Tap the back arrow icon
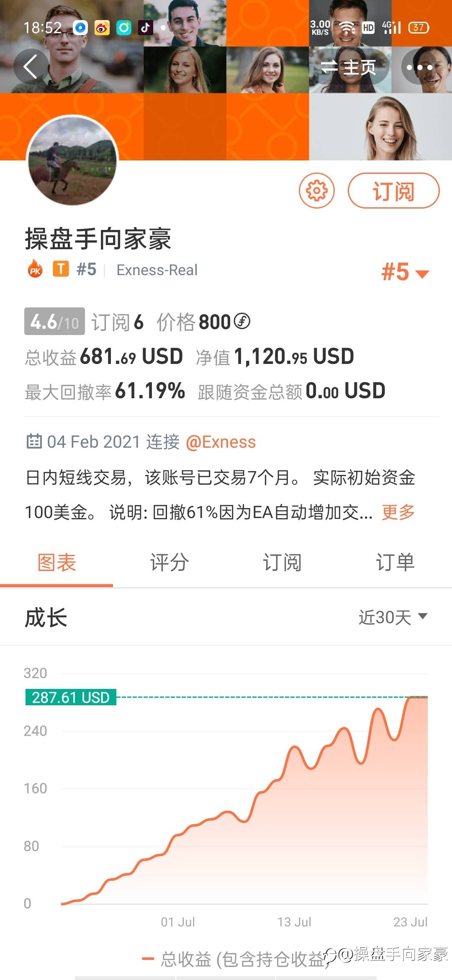This screenshot has height=980, width=452. [x=31, y=67]
